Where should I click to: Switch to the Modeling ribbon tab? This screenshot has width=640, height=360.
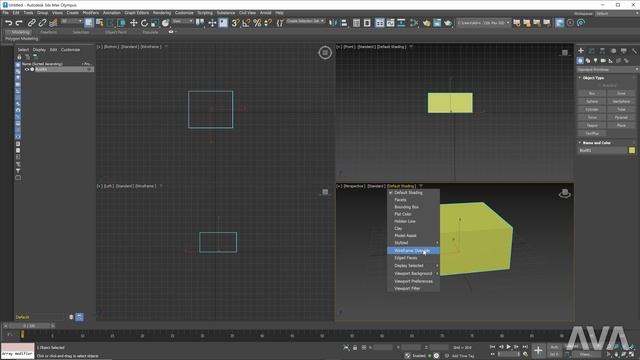coord(20,32)
